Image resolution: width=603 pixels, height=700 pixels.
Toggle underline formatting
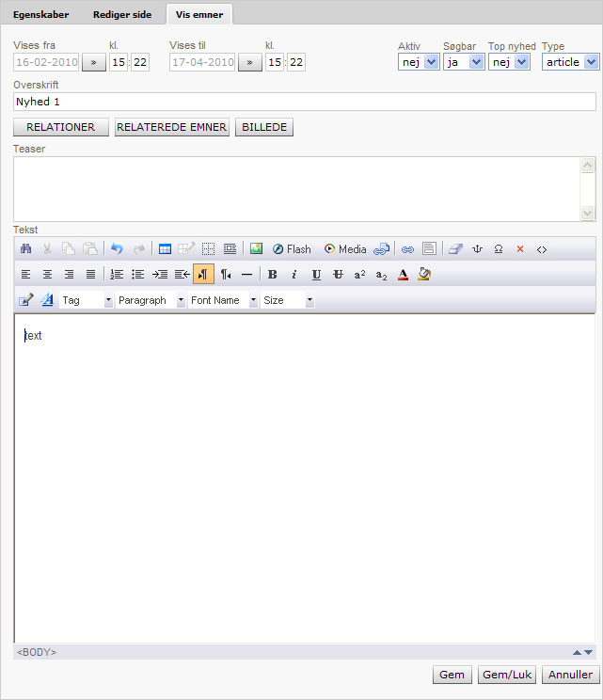[x=316, y=275]
